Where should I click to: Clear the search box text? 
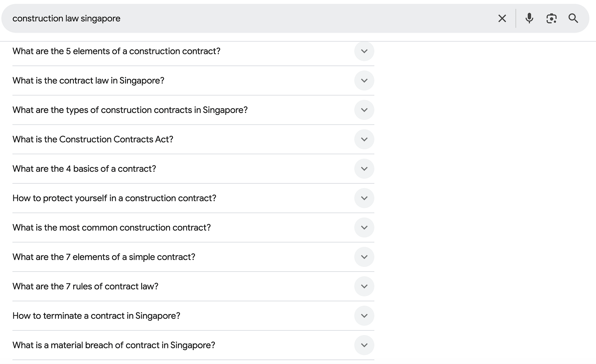(x=502, y=19)
